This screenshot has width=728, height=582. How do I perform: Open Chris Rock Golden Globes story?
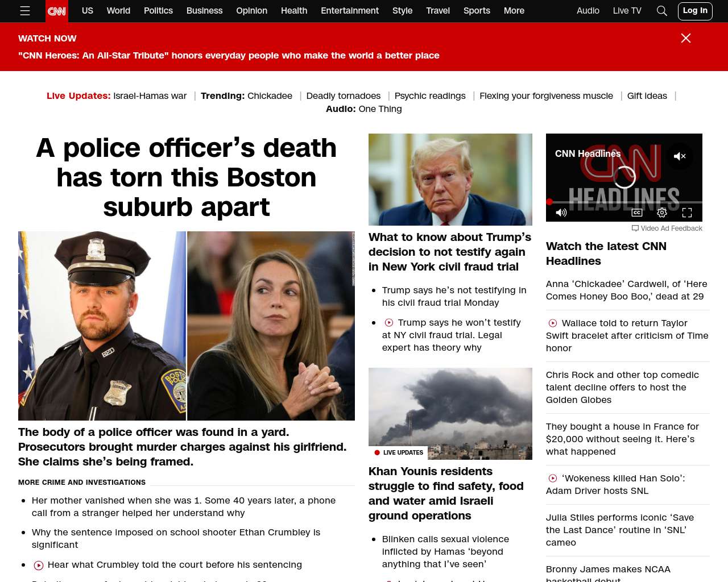[x=622, y=387]
